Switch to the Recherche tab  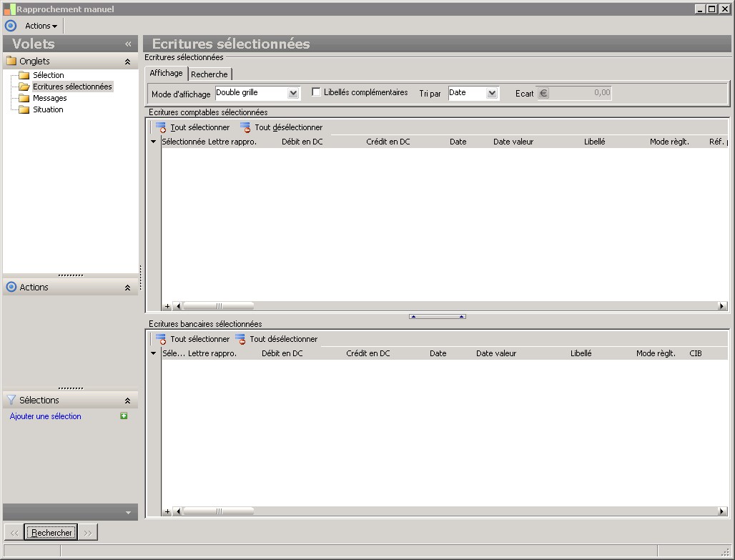click(209, 74)
